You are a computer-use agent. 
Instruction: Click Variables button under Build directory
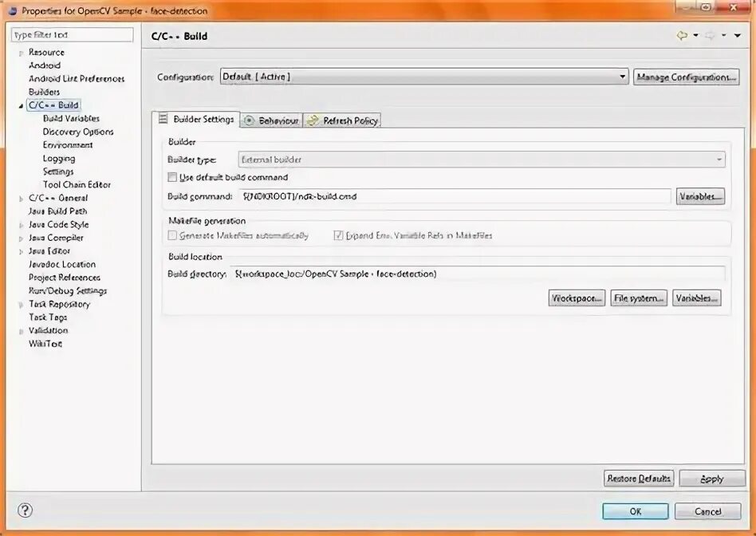pos(697,298)
